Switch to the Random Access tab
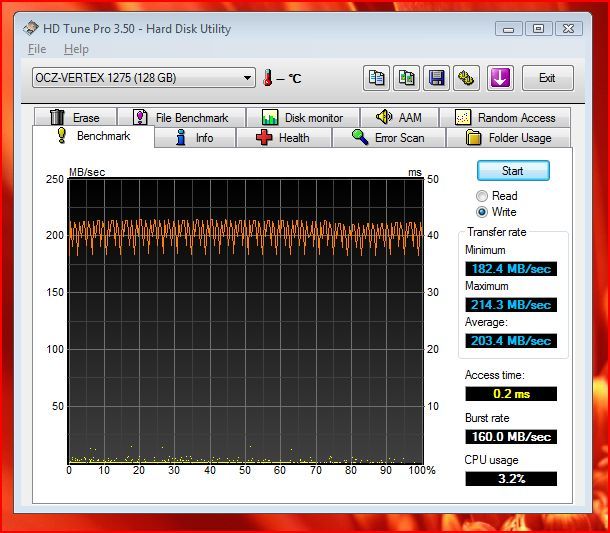 pos(505,117)
